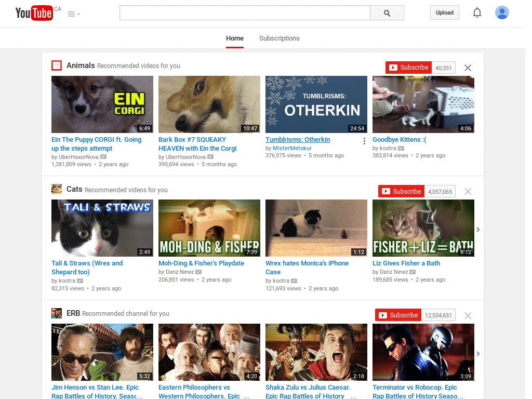Play the Shaka Zulu vs Julius Caesar thumbnail
Viewport: 532px width, 399px height.
click(316, 352)
